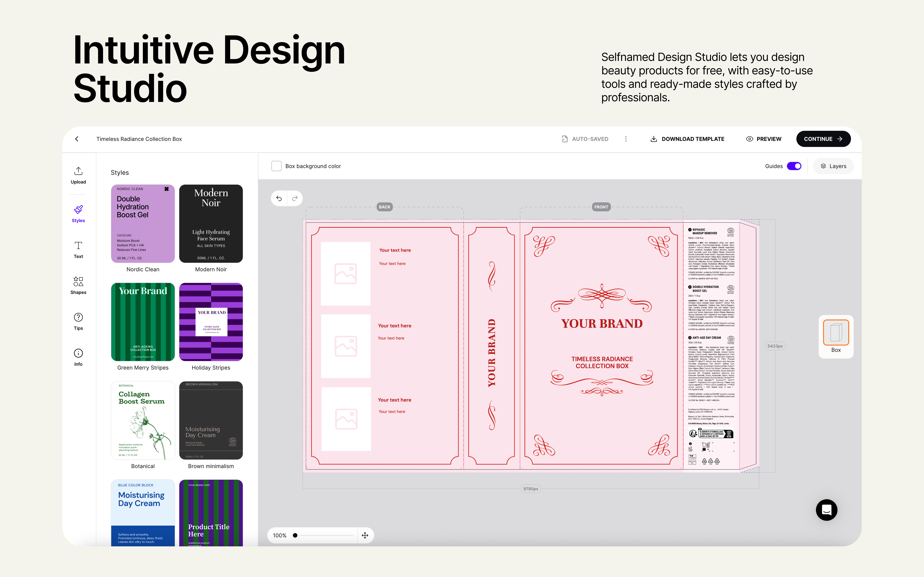Download the box template
924x577 pixels.
687,139
